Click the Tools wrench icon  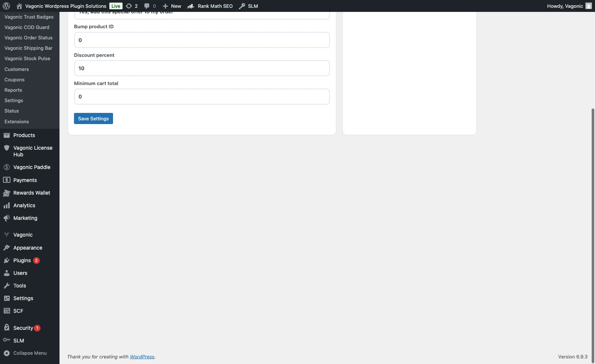pyautogui.click(x=7, y=286)
